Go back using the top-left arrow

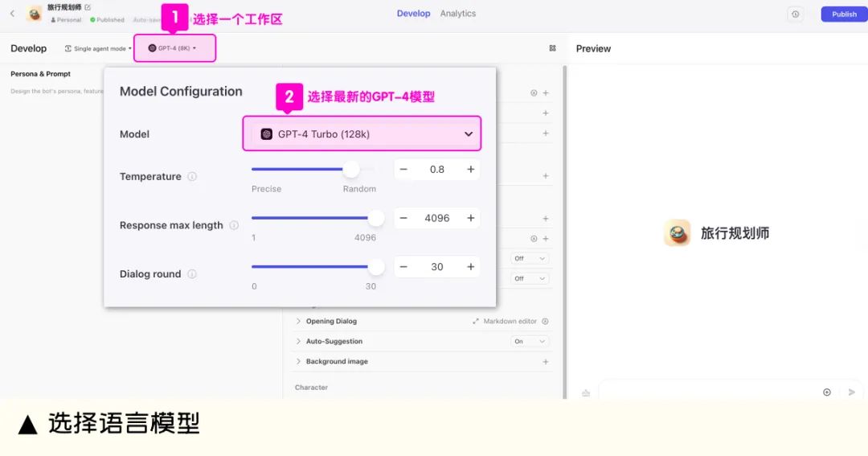[x=12, y=14]
